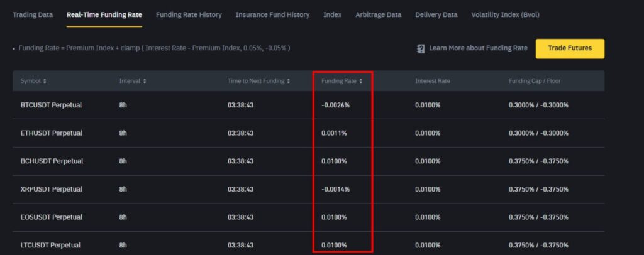Switch to Funding Rate History tab

tap(189, 14)
